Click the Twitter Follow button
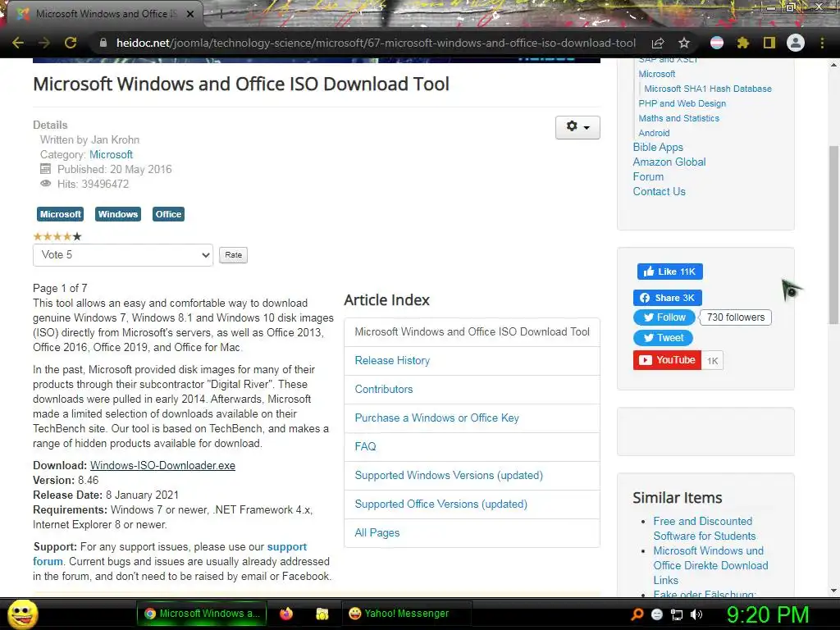 tap(664, 317)
